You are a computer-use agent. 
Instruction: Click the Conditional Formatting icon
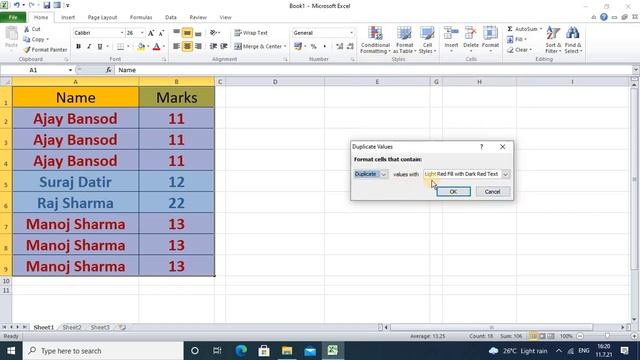[375, 34]
